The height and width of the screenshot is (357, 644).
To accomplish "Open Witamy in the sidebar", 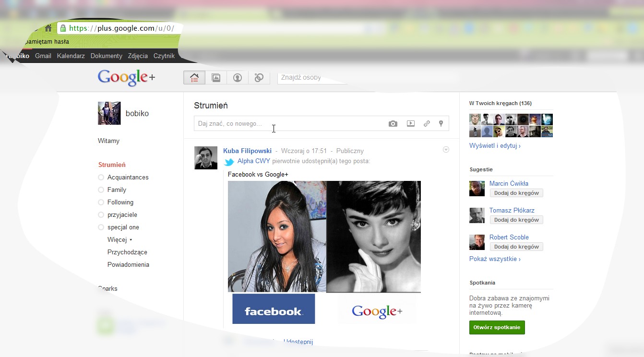I will pyautogui.click(x=108, y=141).
